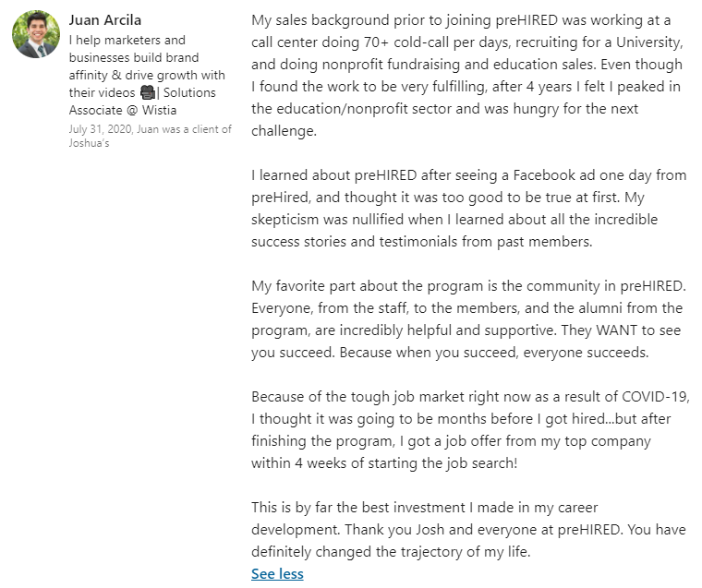Click the video camera emoji in headline

tap(147, 93)
